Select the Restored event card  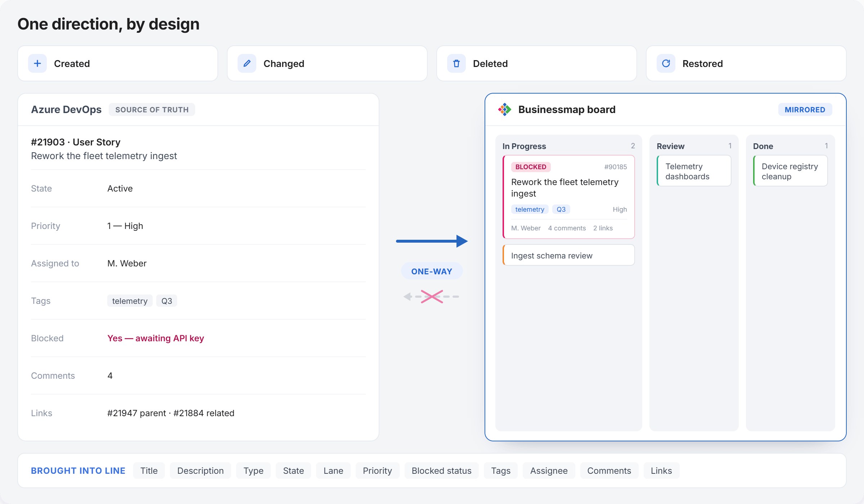pyautogui.click(x=746, y=63)
